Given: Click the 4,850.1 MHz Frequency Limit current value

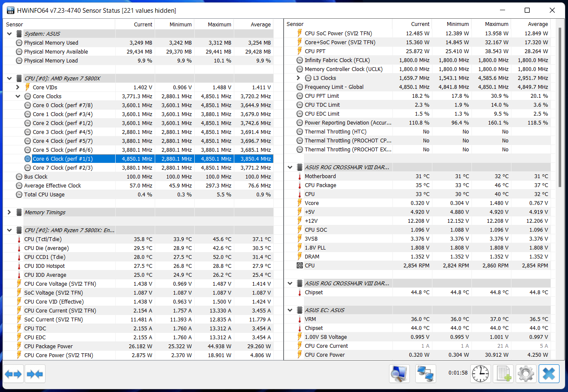Looking at the screenshot, I should click(x=414, y=87).
